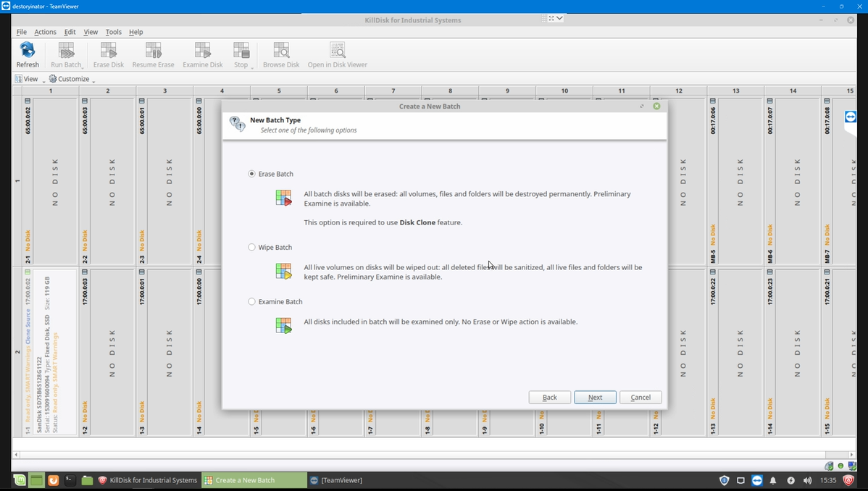868x491 pixels.
Task: Click the red KillDisk icon at tray end
Action: point(848,480)
